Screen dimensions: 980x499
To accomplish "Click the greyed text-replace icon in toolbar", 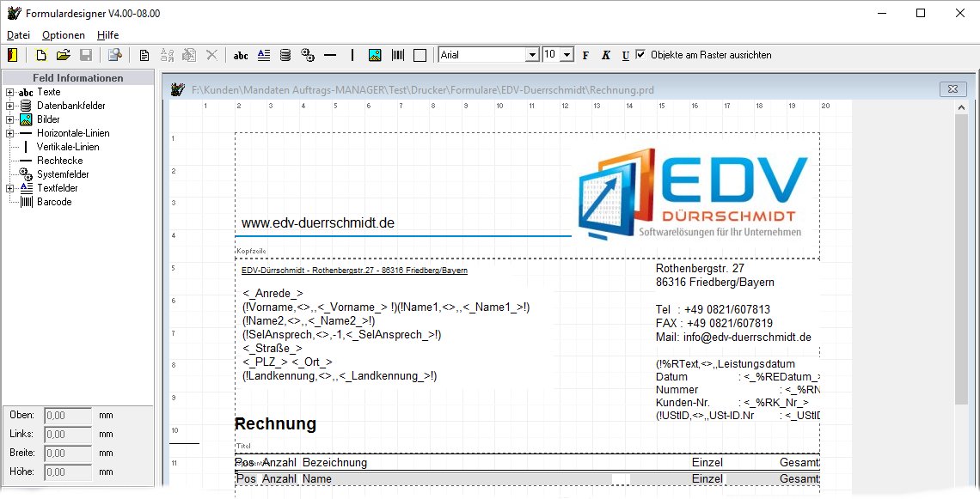I will (x=167, y=55).
